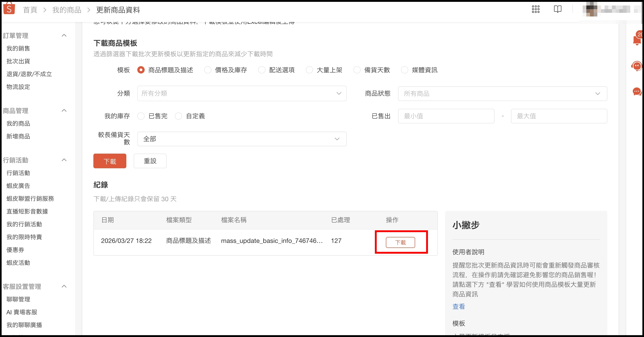The image size is (644, 337).
Task: Click 我的商品 in the breadcrumb
Action: point(67,10)
